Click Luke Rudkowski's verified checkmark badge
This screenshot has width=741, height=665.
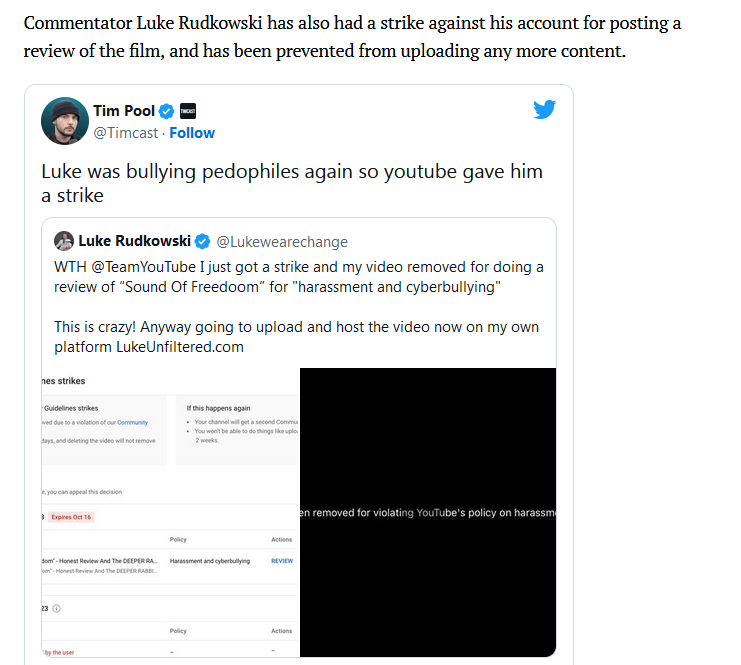(203, 242)
